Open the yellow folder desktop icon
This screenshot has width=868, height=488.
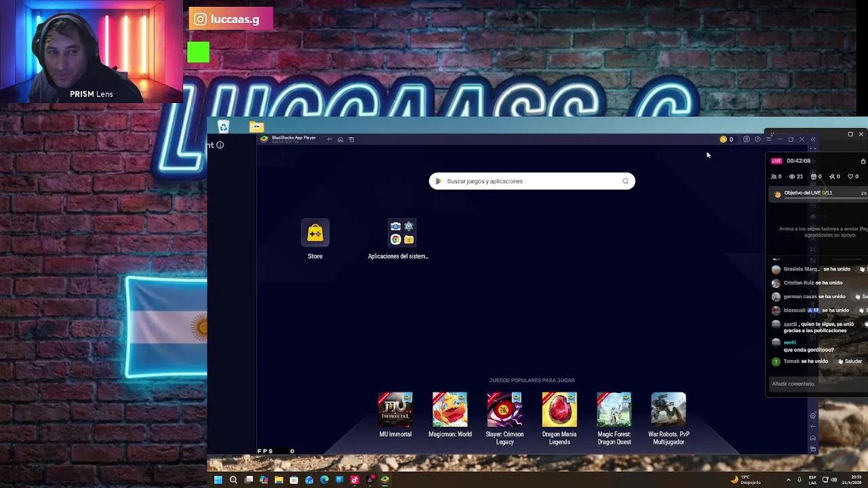click(x=256, y=127)
